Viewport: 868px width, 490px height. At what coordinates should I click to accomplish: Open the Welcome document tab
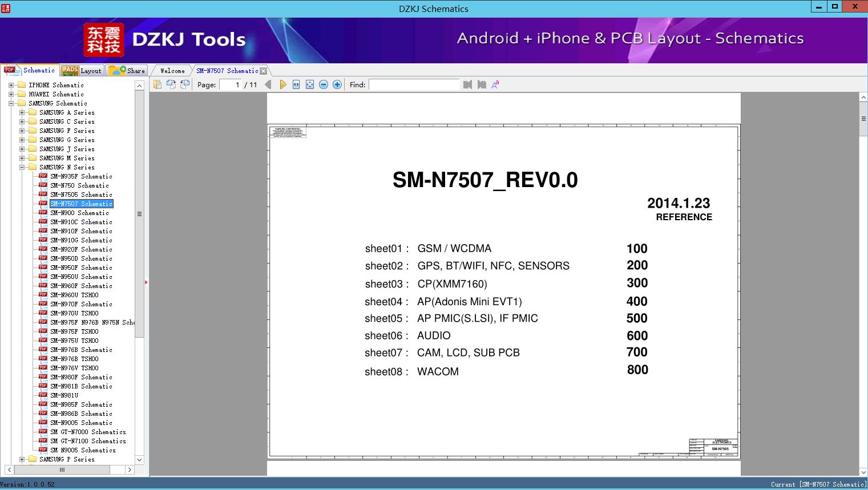tap(172, 71)
